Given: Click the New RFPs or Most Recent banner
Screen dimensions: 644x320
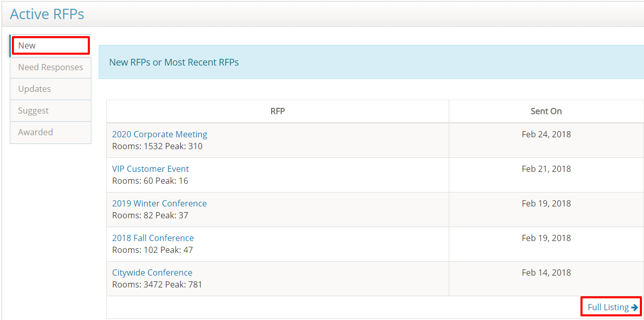Looking at the screenshot, I should [x=174, y=62].
